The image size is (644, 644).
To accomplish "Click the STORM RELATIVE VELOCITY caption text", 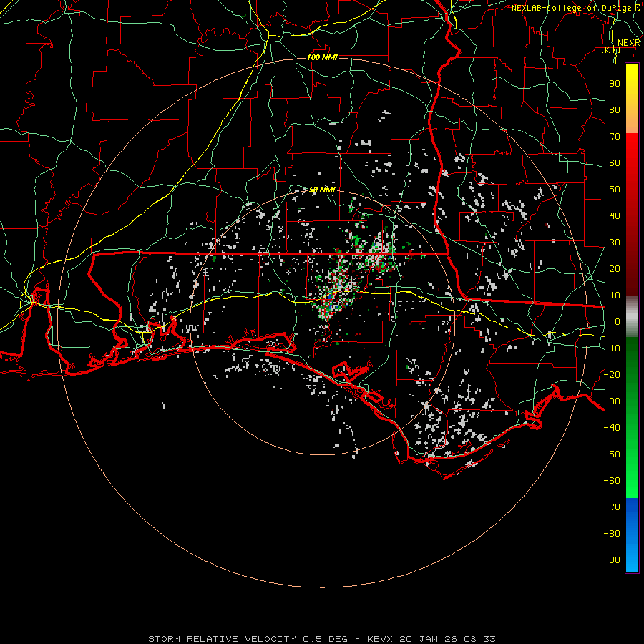I will (222, 639).
